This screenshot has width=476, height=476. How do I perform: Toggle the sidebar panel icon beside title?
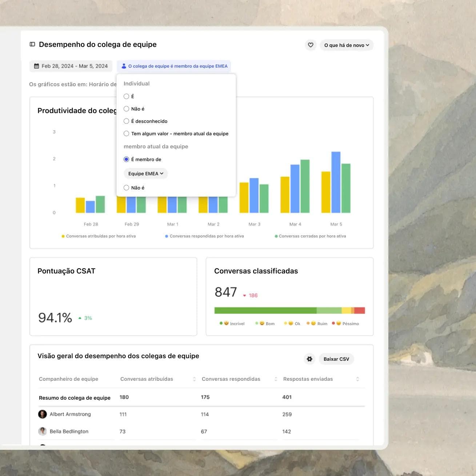click(32, 44)
